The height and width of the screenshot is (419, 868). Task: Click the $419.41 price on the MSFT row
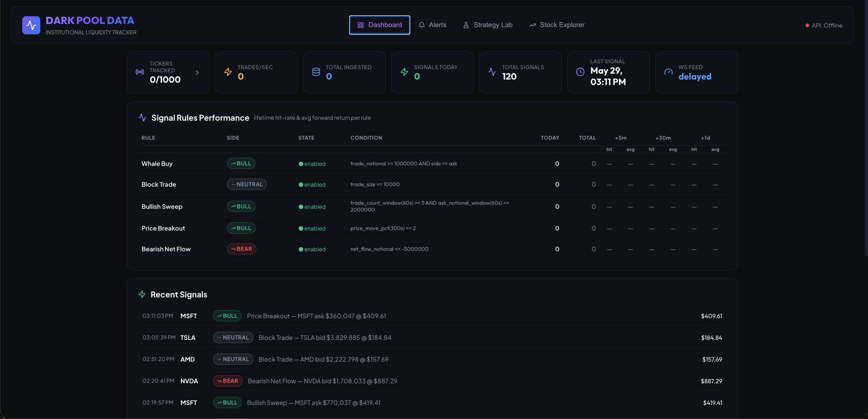(713, 403)
